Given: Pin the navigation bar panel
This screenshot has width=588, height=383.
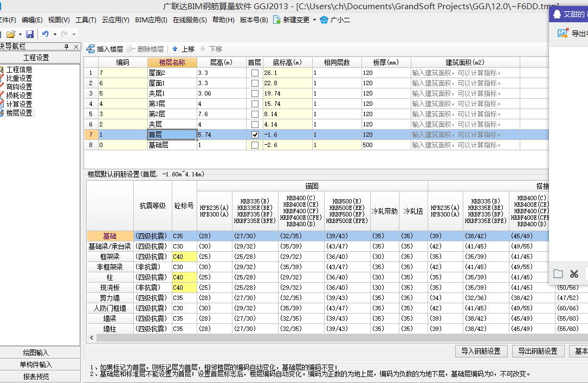Looking at the screenshot, I should point(66,47).
